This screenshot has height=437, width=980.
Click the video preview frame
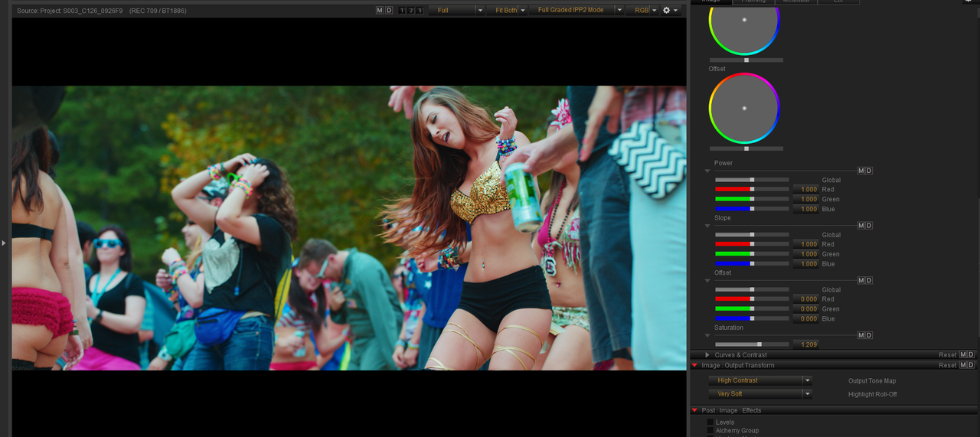click(x=349, y=228)
